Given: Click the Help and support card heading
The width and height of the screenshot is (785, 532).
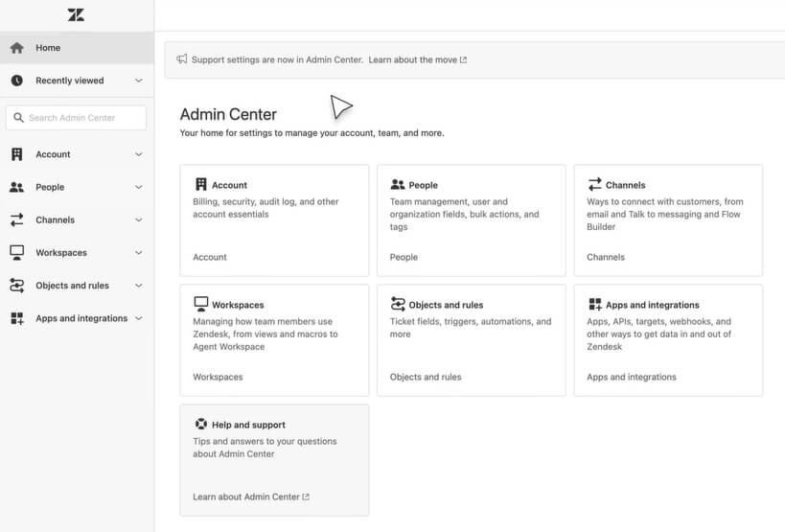Looking at the screenshot, I should [x=248, y=425].
